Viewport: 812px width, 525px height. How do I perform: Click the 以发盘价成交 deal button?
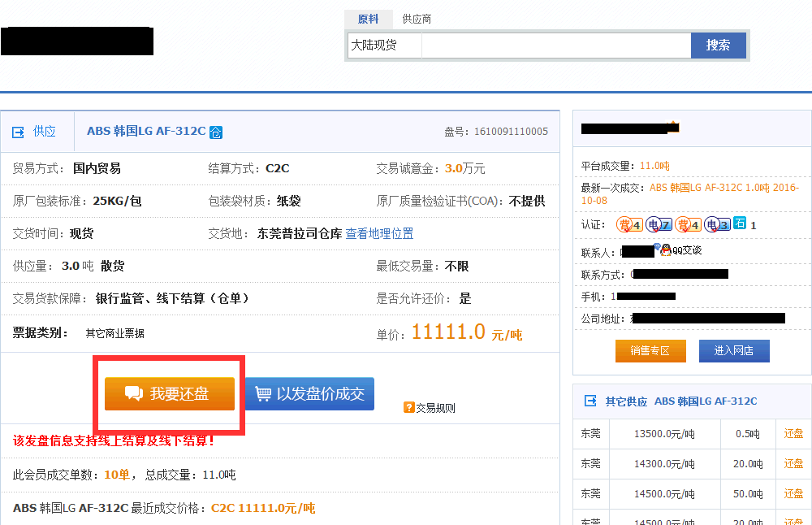point(309,394)
